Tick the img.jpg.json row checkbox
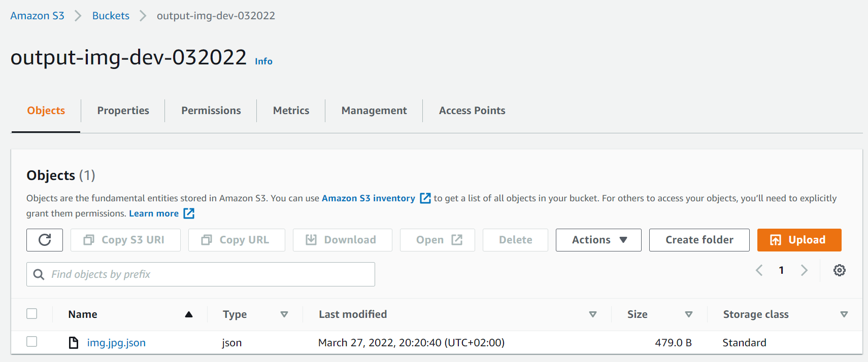Image resolution: width=868 pixels, height=362 pixels. [x=32, y=342]
